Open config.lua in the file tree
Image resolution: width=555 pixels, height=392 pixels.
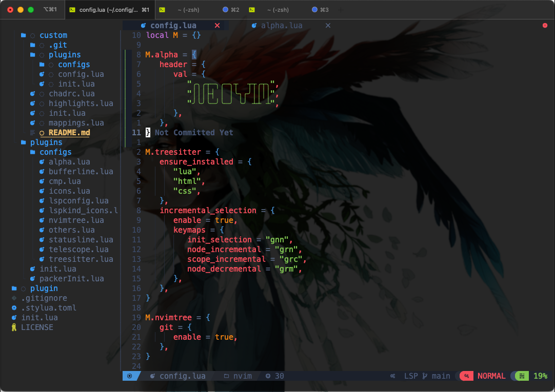81,74
